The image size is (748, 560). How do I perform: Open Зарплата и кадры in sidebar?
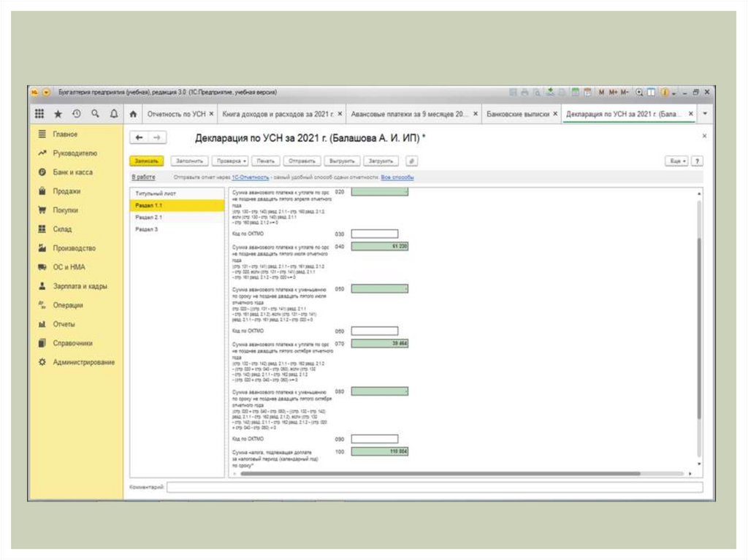[80, 286]
